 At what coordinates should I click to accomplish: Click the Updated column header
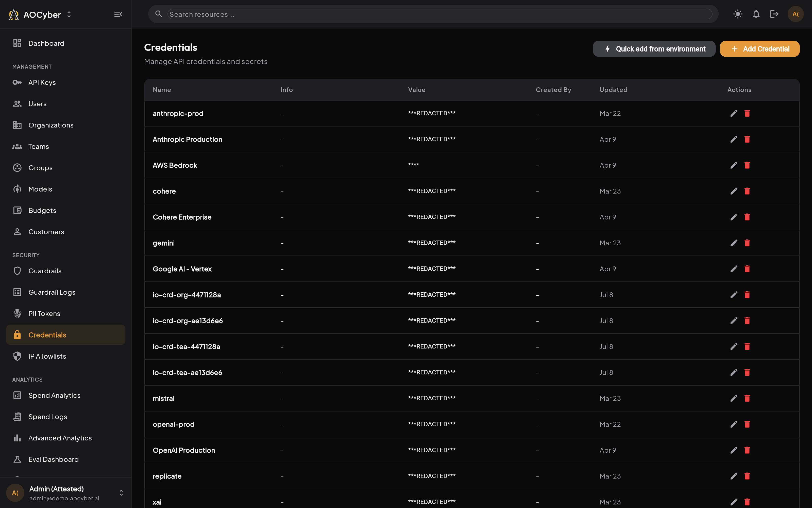click(613, 90)
